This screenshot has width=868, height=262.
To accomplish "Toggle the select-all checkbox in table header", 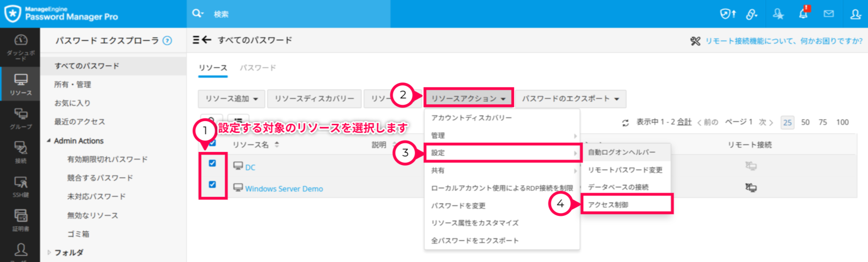I will [x=212, y=143].
